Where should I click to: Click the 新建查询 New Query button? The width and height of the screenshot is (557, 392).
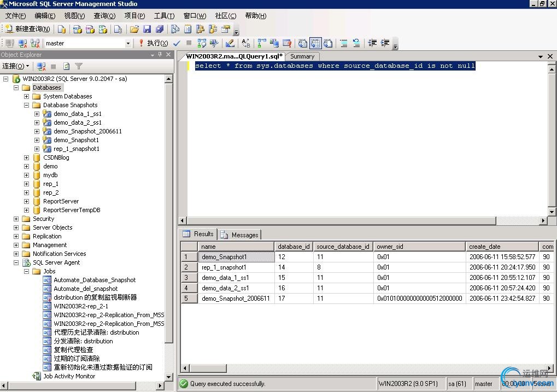[x=28, y=29]
